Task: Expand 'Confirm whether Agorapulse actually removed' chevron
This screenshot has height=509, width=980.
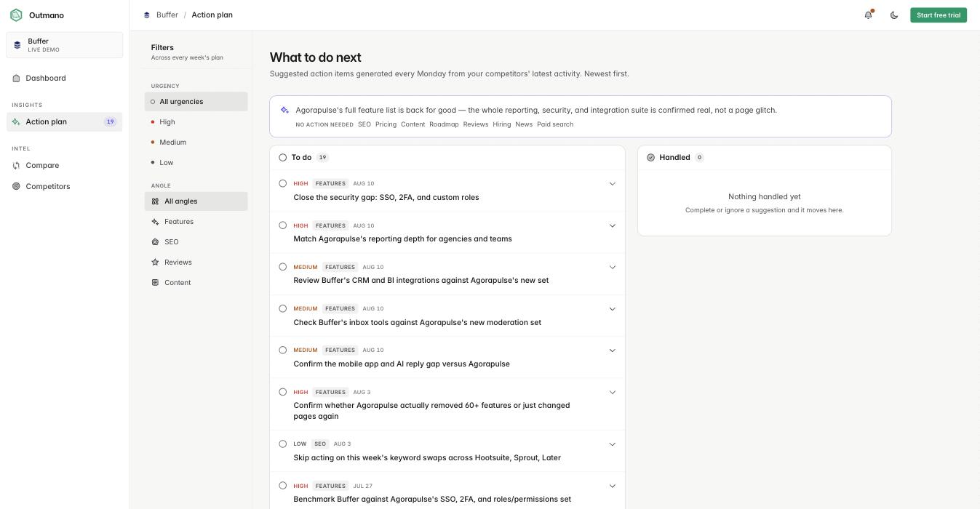Action: [612, 393]
